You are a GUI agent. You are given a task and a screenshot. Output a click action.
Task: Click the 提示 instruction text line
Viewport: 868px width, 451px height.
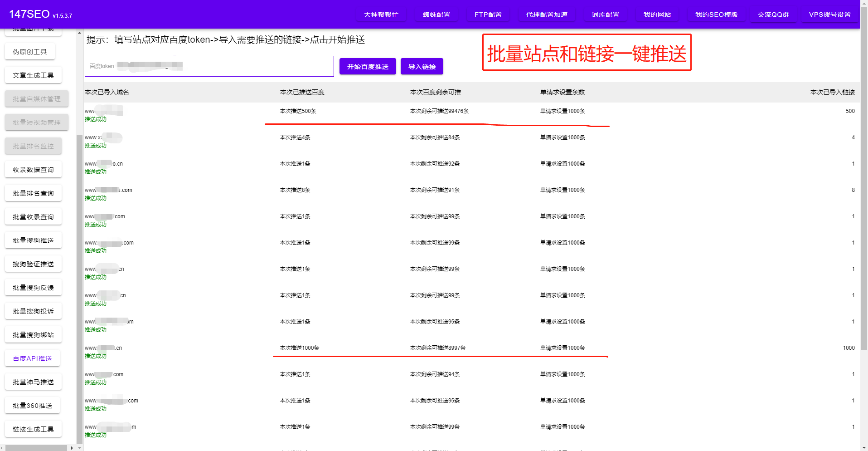pyautogui.click(x=226, y=39)
